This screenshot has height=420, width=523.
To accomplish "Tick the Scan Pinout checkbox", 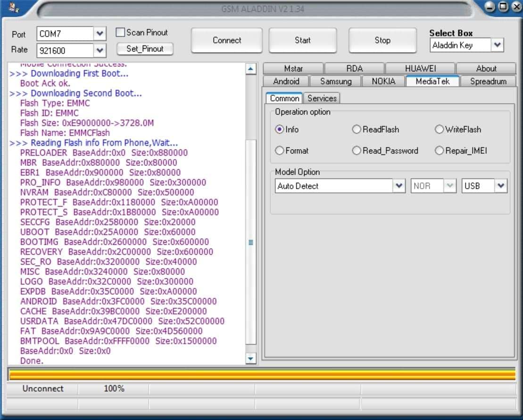I will tap(120, 33).
